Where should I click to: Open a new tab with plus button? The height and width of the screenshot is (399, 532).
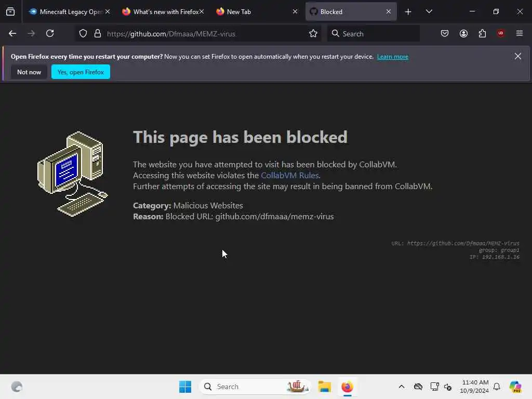[x=408, y=12]
